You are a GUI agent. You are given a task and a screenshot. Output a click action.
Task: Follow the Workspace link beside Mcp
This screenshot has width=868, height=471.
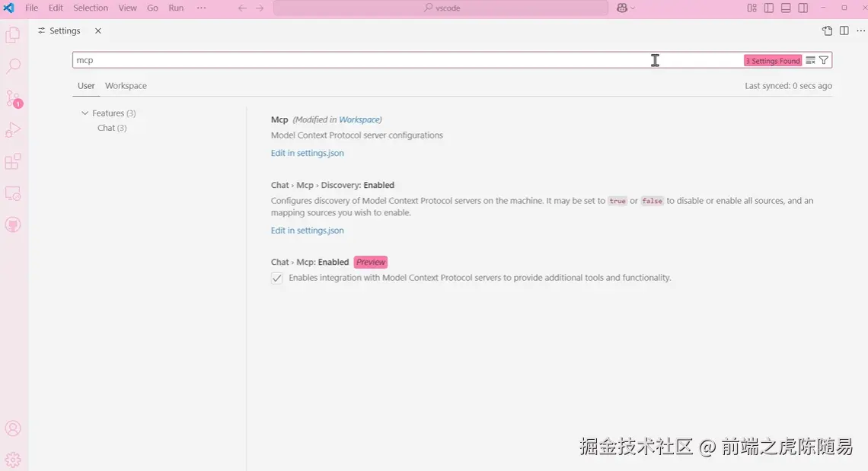[x=359, y=119]
